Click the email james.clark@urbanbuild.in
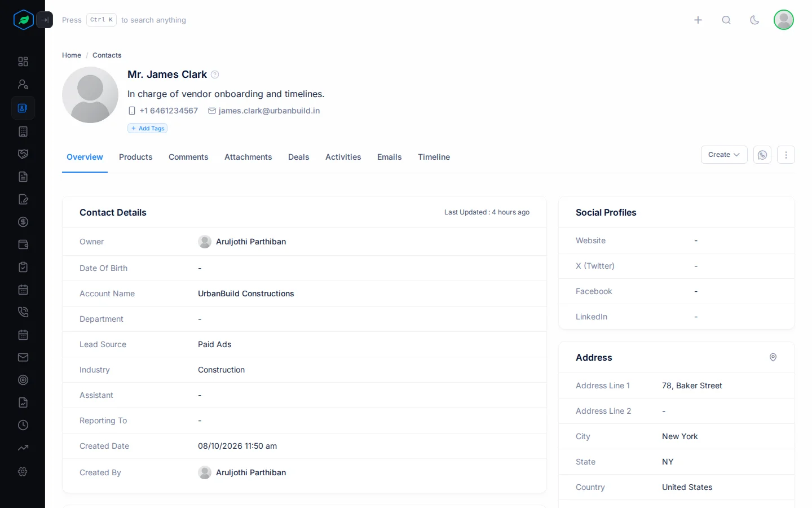 pyautogui.click(x=269, y=111)
